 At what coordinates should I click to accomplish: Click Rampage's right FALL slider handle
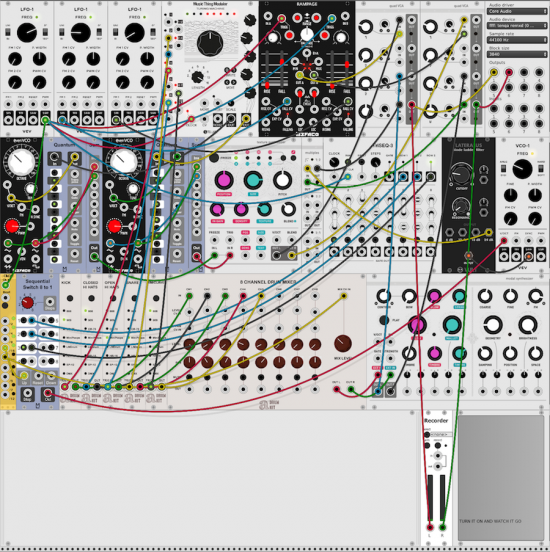coord(347,65)
